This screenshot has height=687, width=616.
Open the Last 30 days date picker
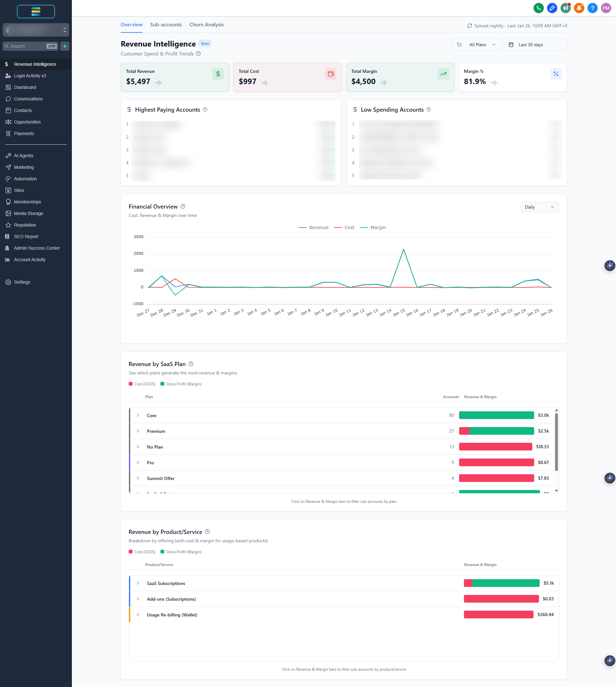pyautogui.click(x=535, y=45)
